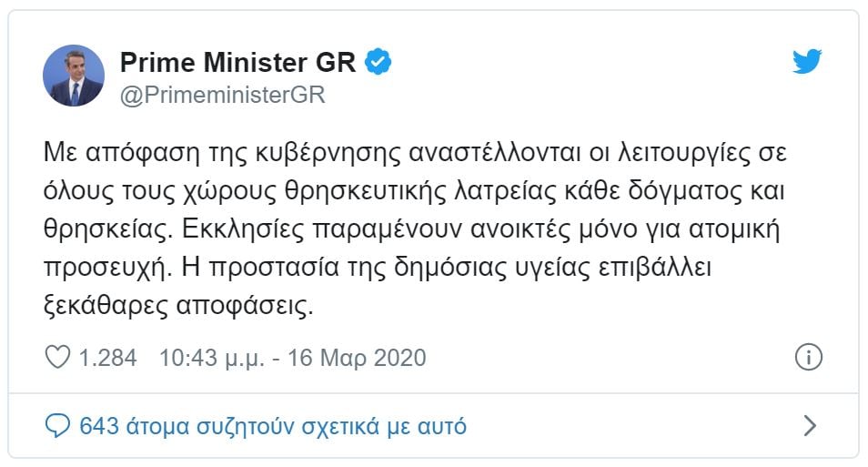Click the 16 Μαρ 2020 date
The height and width of the screenshot is (467, 868).
click(x=357, y=358)
